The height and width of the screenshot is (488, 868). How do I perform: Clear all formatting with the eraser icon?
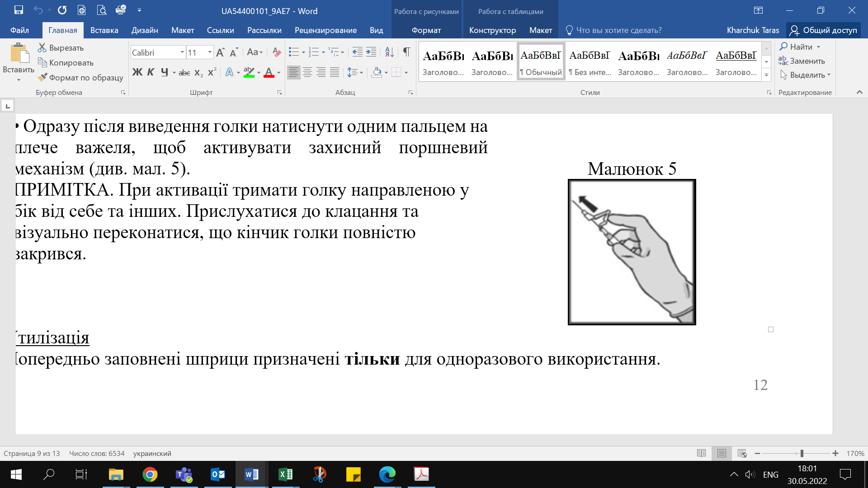click(277, 52)
